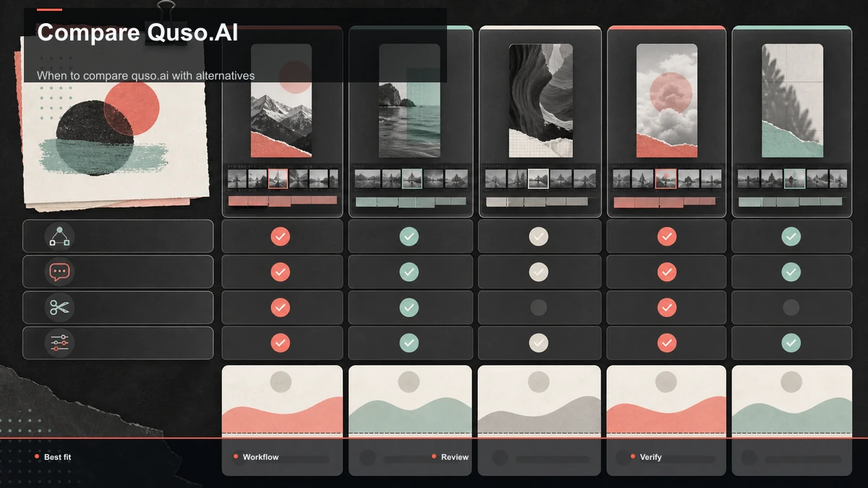
Task: Click the mountain column checkmark in the nodes row
Action: [280, 236]
